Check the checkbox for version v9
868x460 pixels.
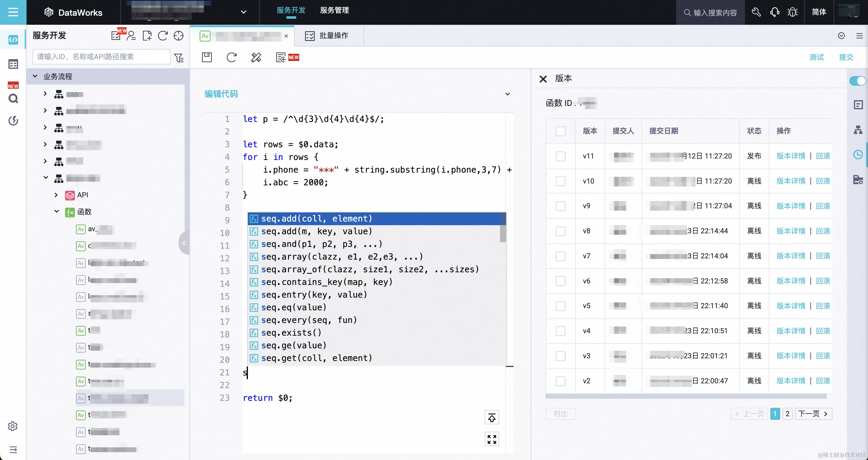(561, 206)
